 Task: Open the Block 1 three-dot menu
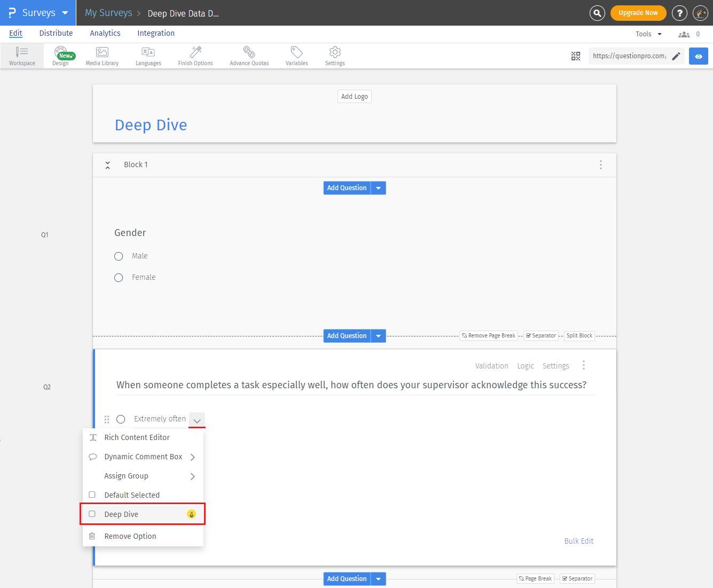point(601,164)
